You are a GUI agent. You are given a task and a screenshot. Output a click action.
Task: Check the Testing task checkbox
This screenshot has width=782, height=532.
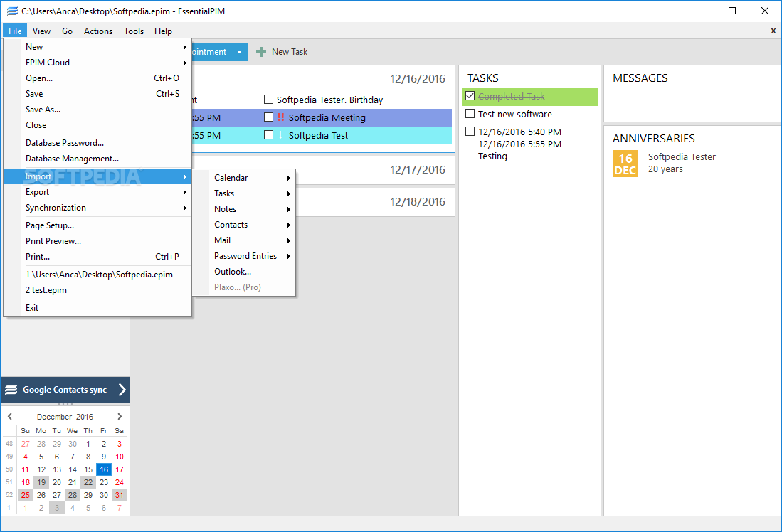(x=470, y=132)
